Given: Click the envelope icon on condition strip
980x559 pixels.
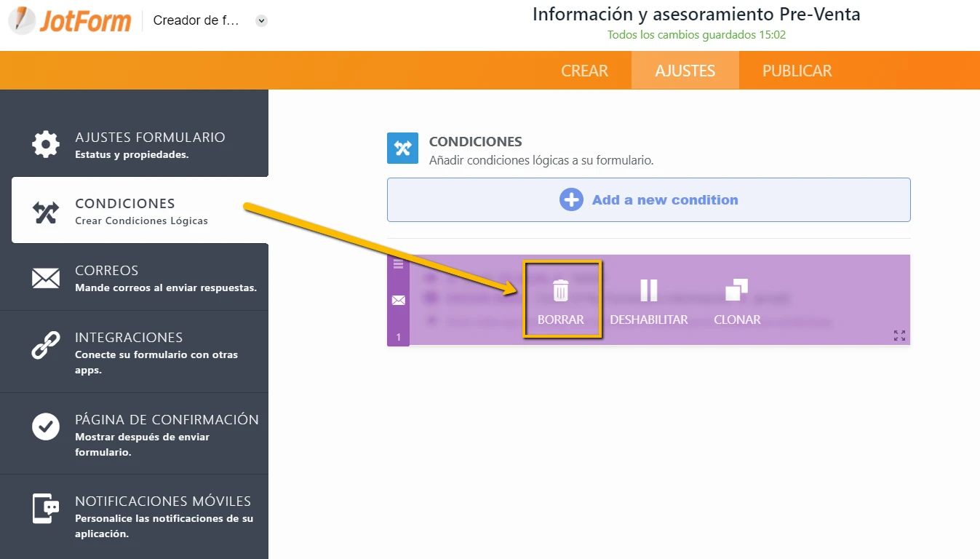Looking at the screenshot, I should [398, 300].
